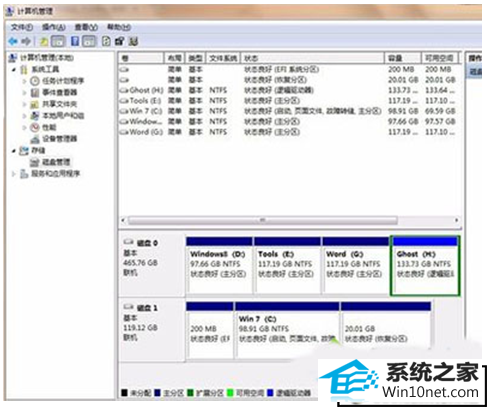This screenshot has width=487, height=407.
Task: Open the View menu
Action: (x=86, y=27)
